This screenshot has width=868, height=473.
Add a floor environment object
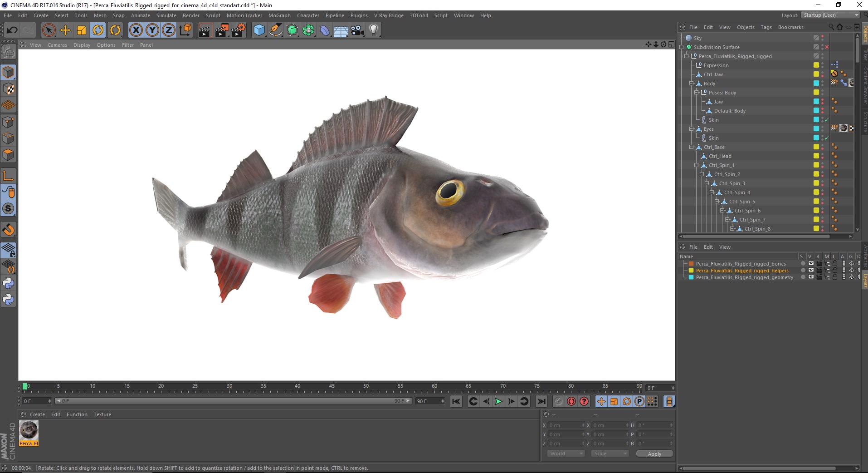click(x=341, y=30)
